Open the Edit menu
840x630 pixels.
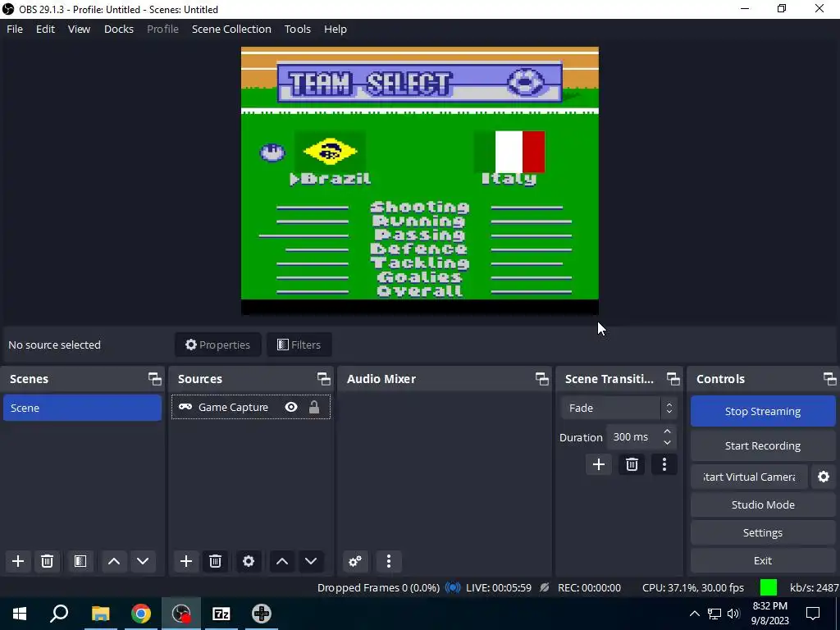click(46, 29)
